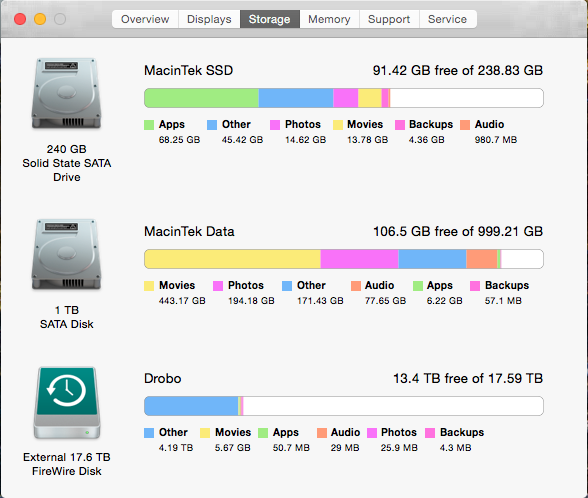Click the orange Audio swatch under MacinTek SSD
Viewport: 588px width, 498px height.
tap(465, 125)
